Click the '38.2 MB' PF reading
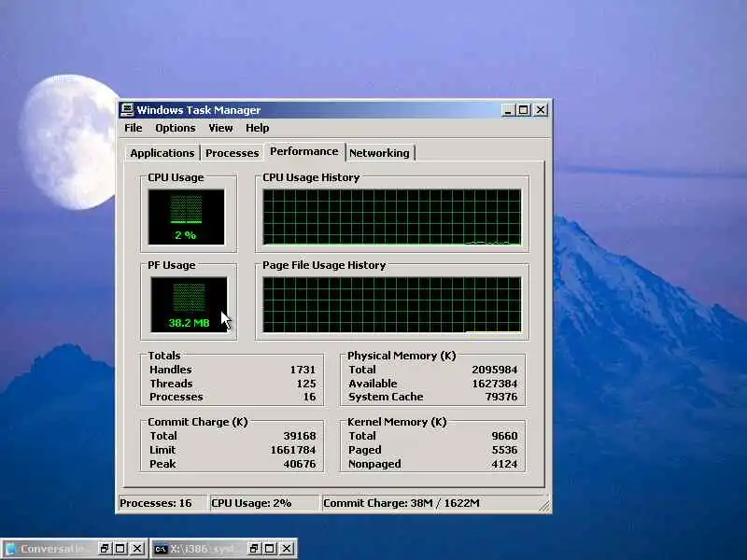The height and width of the screenshot is (560, 747). point(190,323)
